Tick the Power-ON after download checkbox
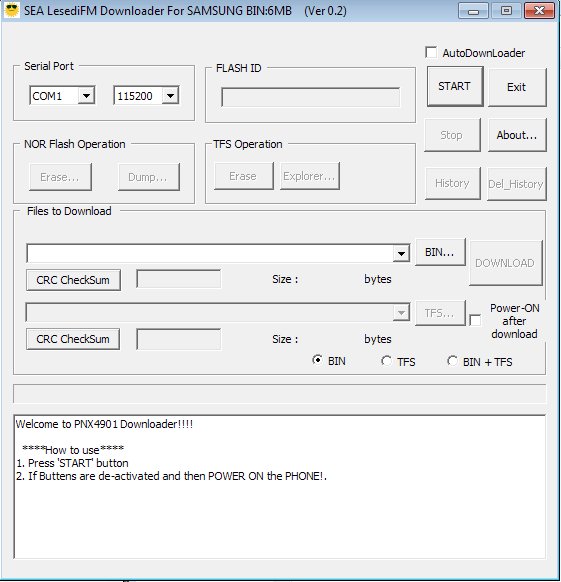 (475, 320)
